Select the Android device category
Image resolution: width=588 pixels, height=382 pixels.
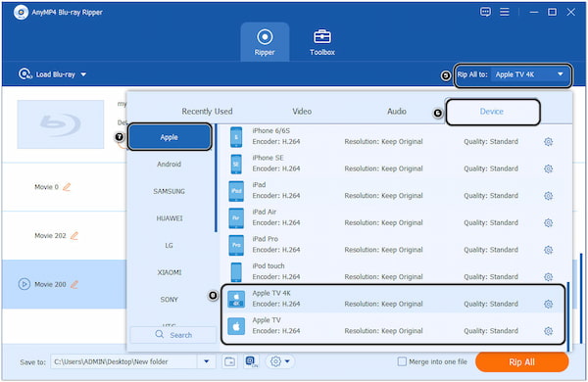(x=170, y=165)
